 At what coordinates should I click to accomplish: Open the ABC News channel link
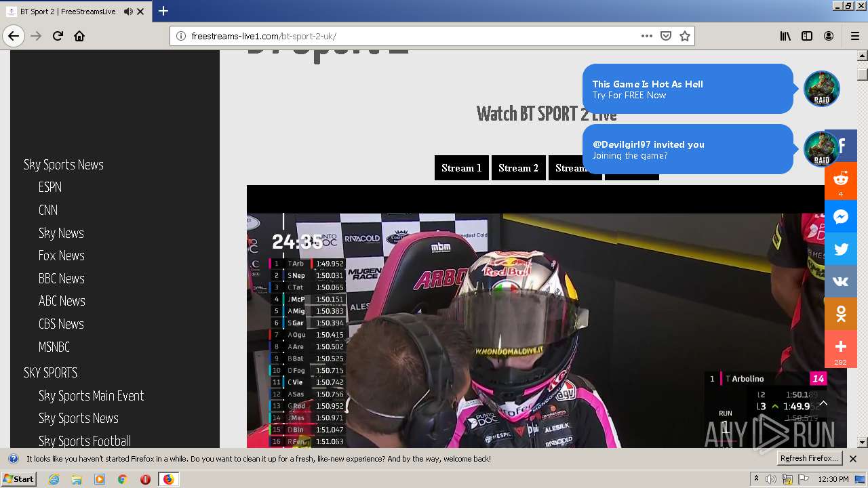click(62, 301)
